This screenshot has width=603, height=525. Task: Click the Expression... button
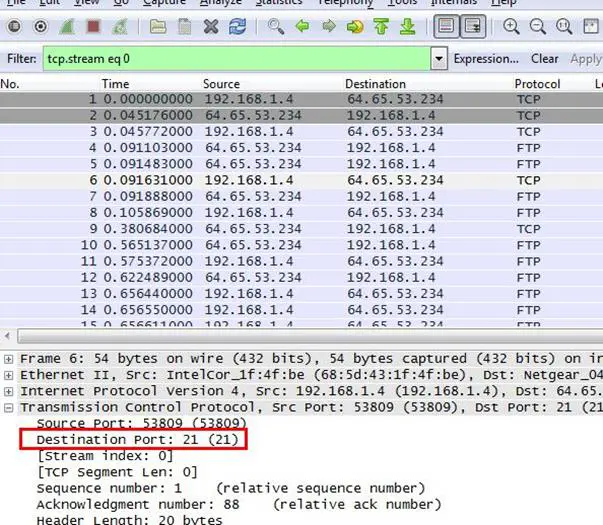pos(487,59)
